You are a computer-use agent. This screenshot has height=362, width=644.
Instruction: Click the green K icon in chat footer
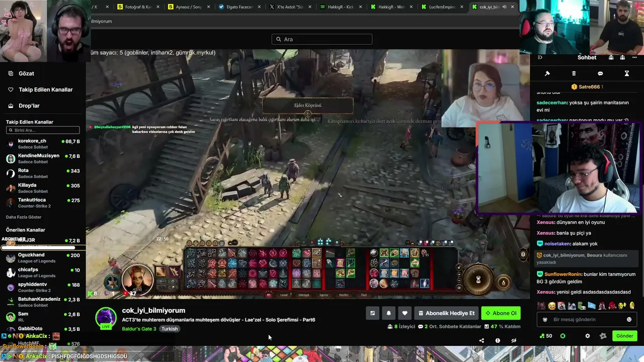pyautogui.click(x=563, y=336)
